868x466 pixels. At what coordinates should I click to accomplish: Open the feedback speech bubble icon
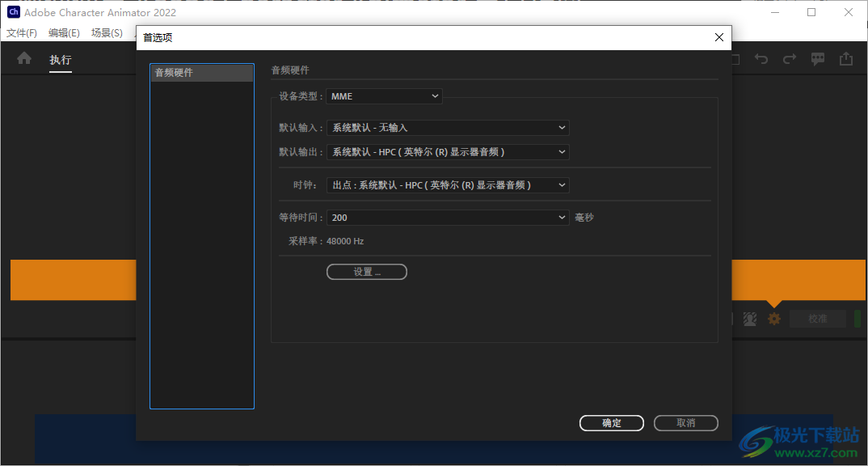(818, 59)
